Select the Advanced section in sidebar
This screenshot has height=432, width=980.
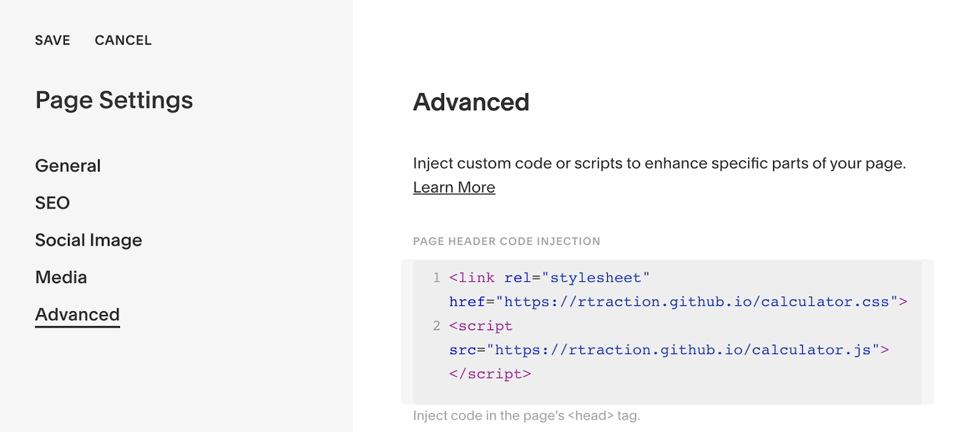pos(77,315)
